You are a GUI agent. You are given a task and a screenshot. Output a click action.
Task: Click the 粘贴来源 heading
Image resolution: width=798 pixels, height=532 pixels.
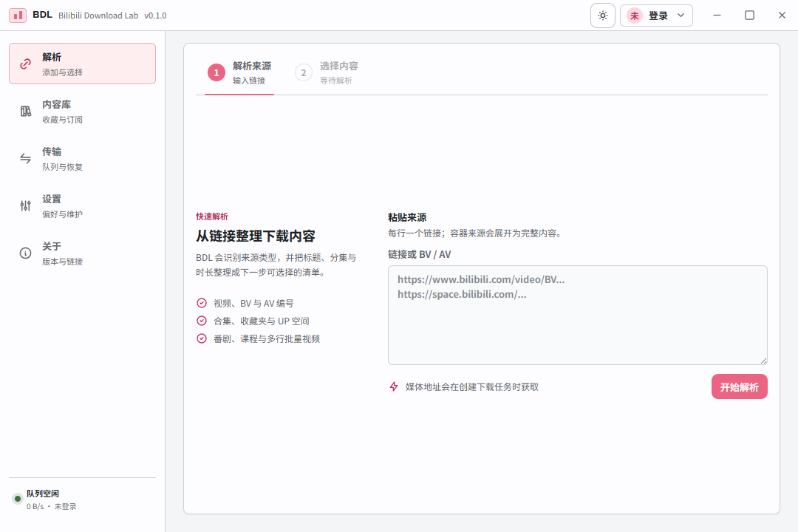(x=407, y=217)
